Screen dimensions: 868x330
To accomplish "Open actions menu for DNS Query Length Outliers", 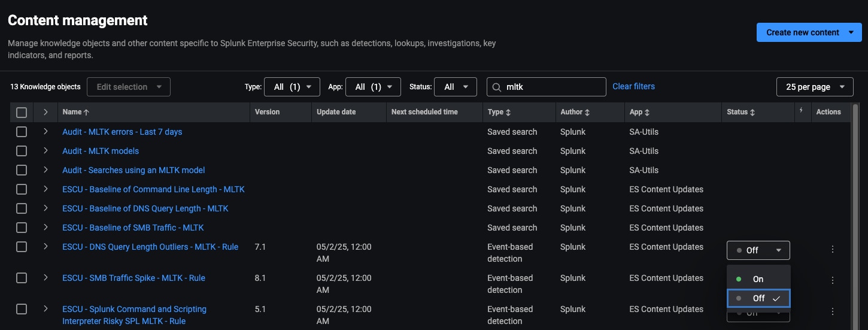I will 833,250.
